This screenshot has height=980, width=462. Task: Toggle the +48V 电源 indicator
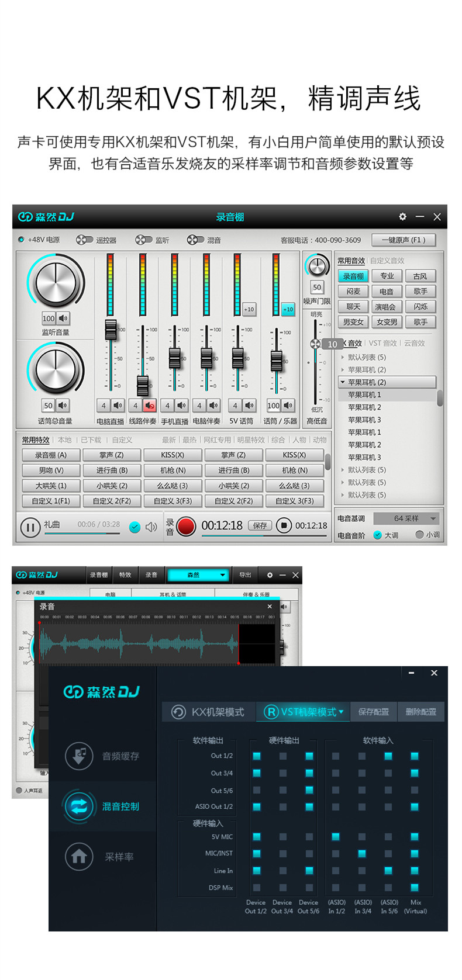pyautogui.click(x=21, y=240)
